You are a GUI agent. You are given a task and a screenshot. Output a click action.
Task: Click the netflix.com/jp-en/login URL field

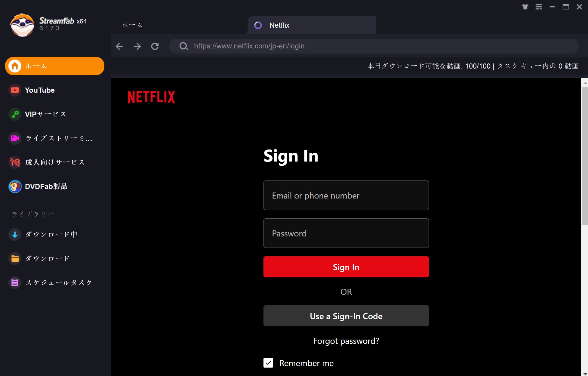pyautogui.click(x=374, y=46)
